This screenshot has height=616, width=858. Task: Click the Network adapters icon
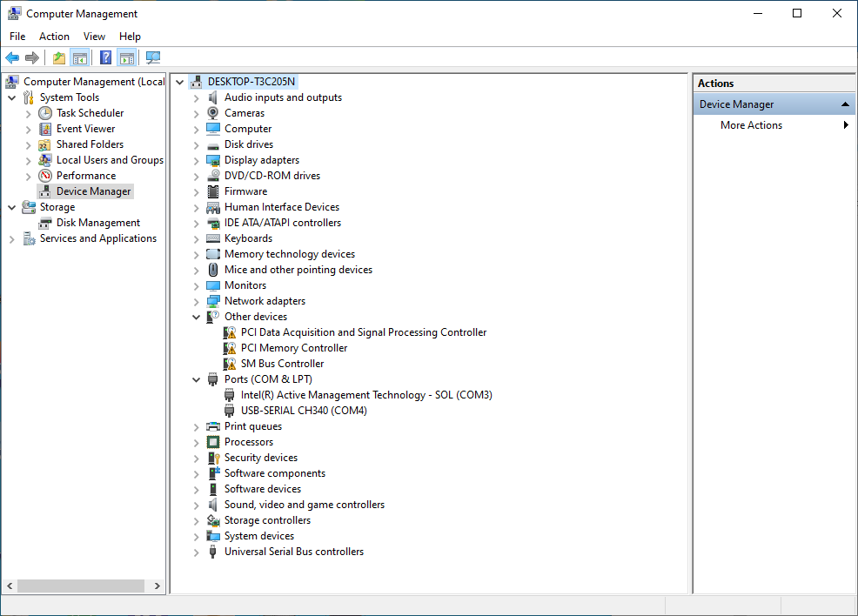click(x=213, y=301)
